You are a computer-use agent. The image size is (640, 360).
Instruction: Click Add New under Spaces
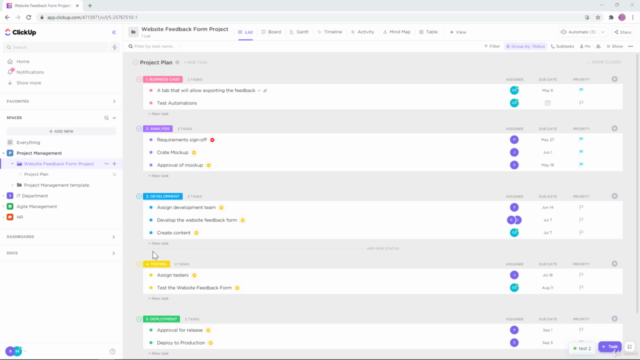pyautogui.click(x=61, y=131)
